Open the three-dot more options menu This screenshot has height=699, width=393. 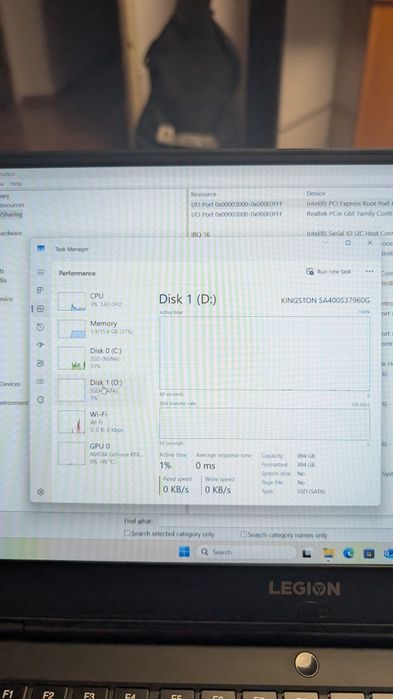click(x=369, y=271)
